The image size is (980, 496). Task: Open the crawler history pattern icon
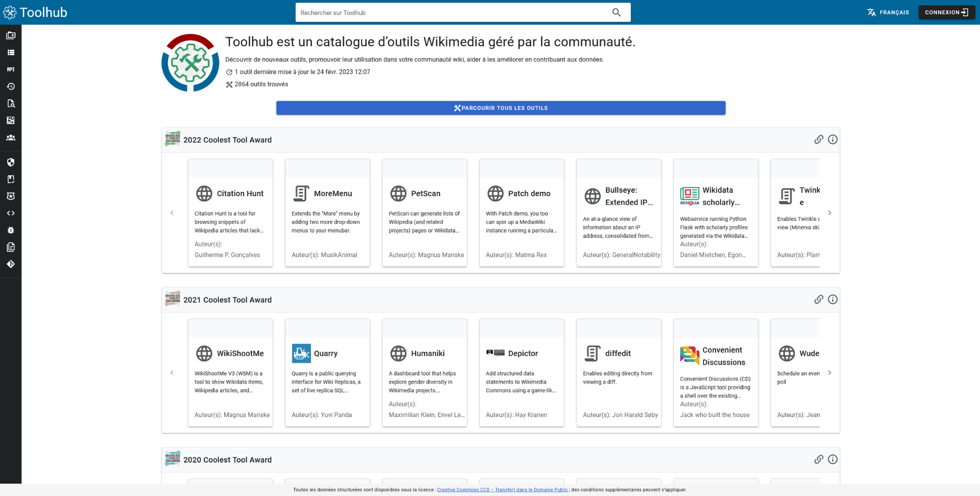(x=11, y=120)
